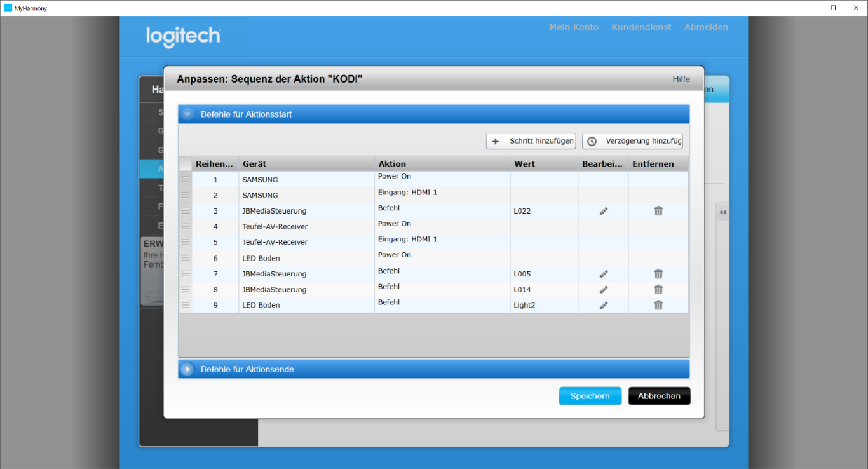868x469 pixels.
Task: Save the sequence with Speichern
Action: pyautogui.click(x=590, y=396)
